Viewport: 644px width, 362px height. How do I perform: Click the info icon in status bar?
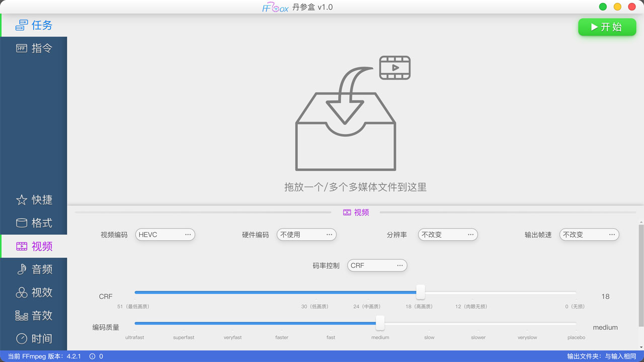pyautogui.click(x=92, y=356)
